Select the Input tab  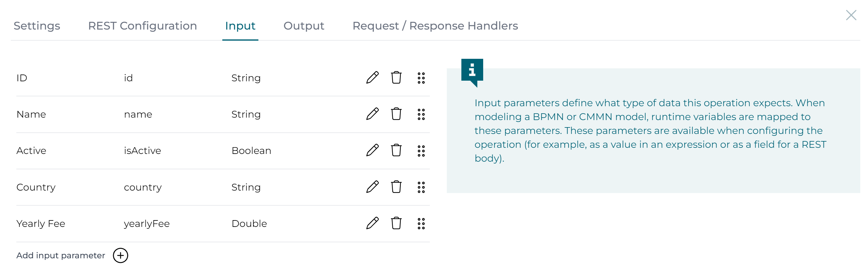(240, 26)
